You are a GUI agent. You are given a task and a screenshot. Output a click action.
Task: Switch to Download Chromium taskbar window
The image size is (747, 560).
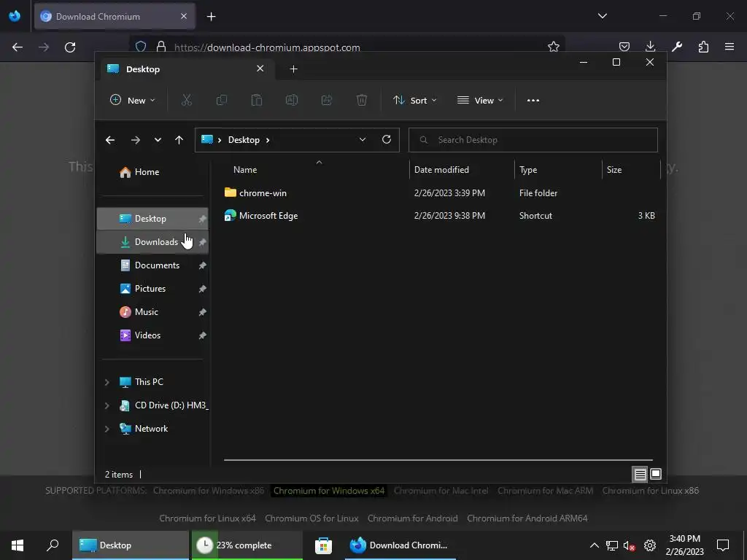coord(400,545)
